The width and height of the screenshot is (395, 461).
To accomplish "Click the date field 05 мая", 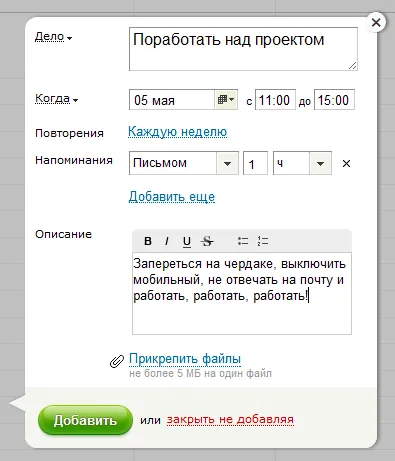I will pos(172,100).
